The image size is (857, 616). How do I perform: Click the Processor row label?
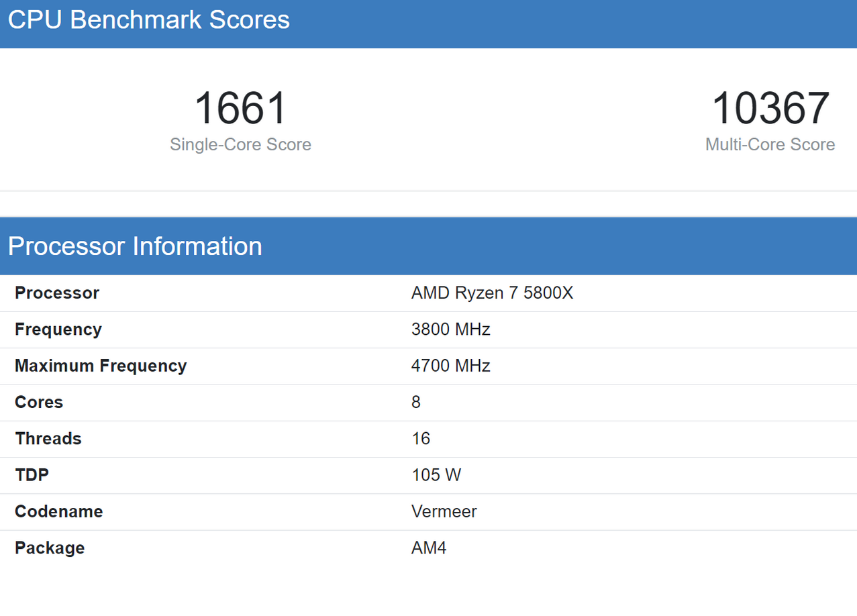57,293
